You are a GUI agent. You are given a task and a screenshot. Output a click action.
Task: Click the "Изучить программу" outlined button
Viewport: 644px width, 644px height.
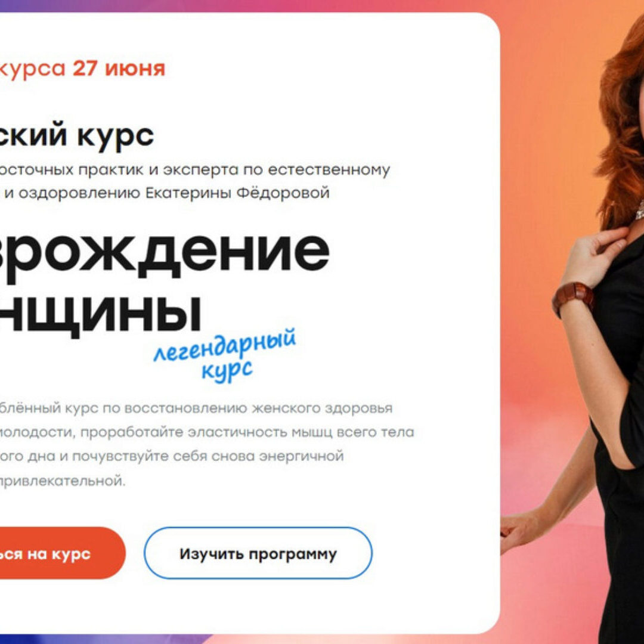click(258, 553)
